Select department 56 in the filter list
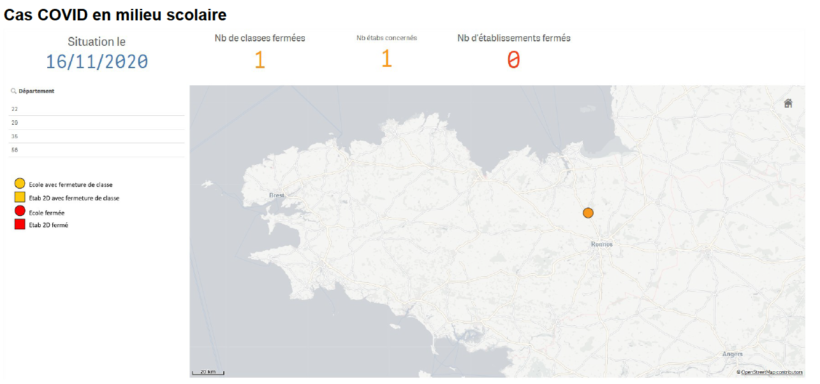This screenshot has width=820, height=384. click(97, 150)
